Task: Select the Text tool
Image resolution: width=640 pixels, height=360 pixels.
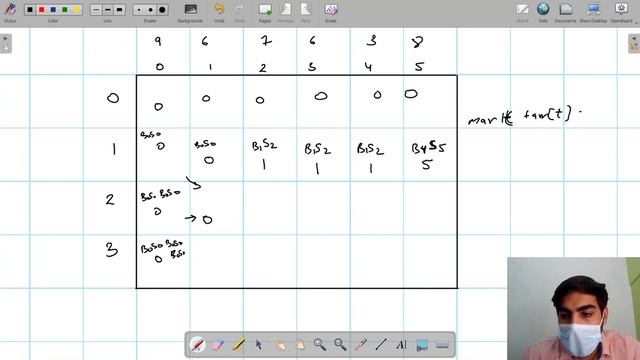Action: (402, 345)
